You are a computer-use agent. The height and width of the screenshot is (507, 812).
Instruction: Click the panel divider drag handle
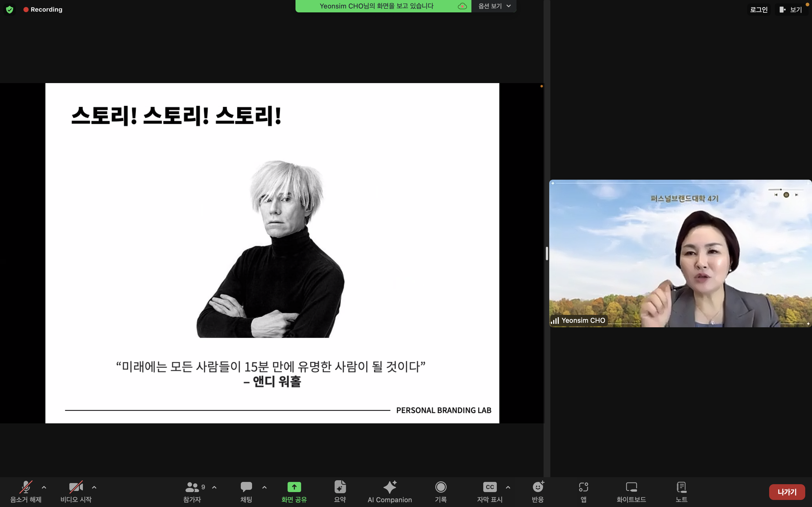(547, 253)
